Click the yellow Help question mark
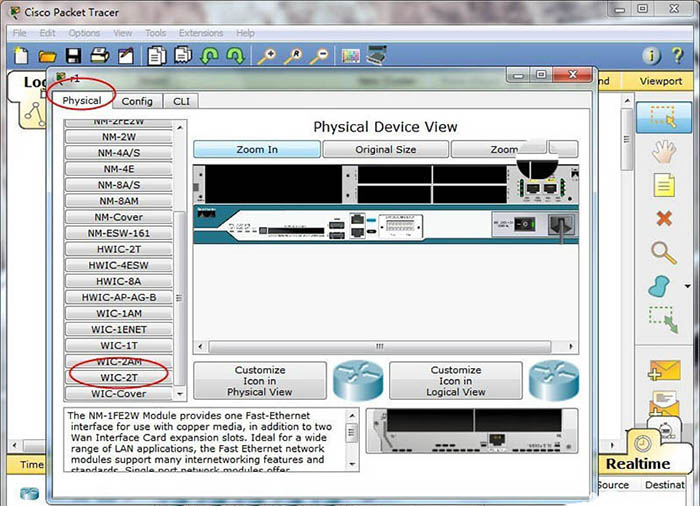The width and height of the screenshot is (700, 506). pyautogui.click(x=678, y=56)
